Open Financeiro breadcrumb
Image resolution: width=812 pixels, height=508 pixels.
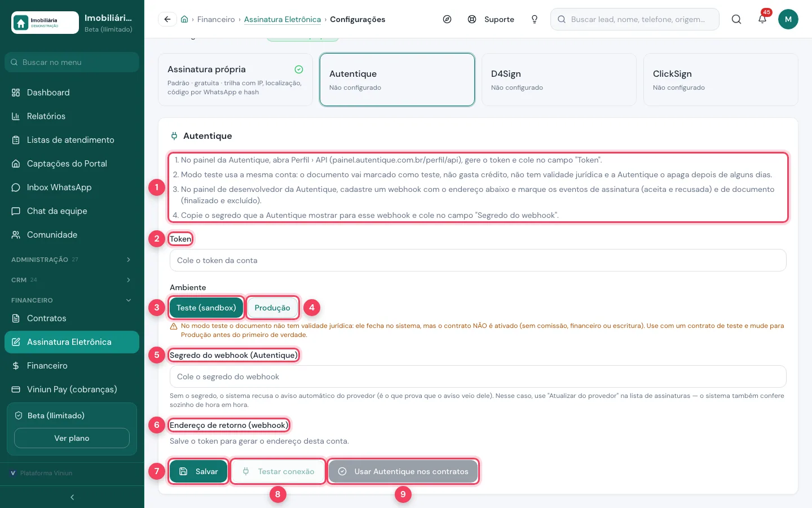216,19
